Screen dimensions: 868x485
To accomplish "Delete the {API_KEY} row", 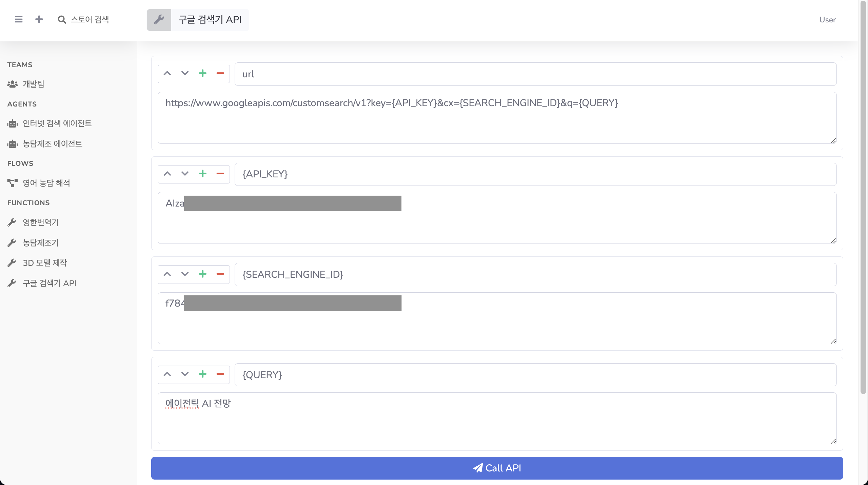I will pyautogui.click(x=220, y=174).
